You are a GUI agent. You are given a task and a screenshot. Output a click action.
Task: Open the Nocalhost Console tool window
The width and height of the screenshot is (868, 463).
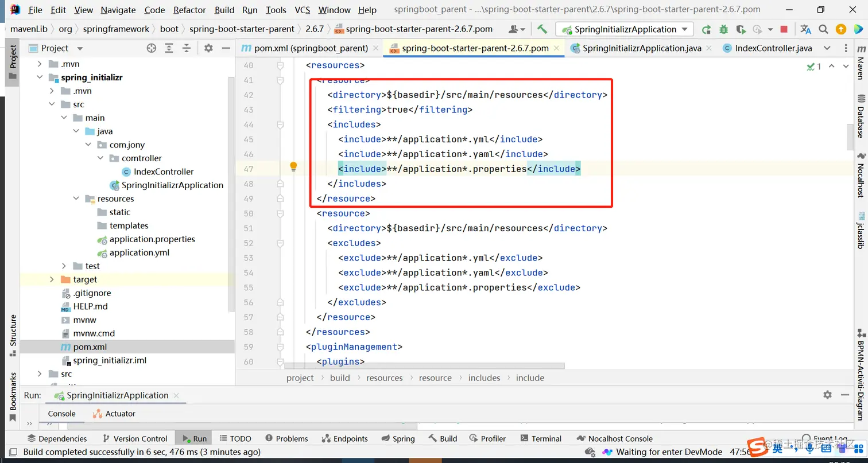pyautogui.click(x=614, y=438)
